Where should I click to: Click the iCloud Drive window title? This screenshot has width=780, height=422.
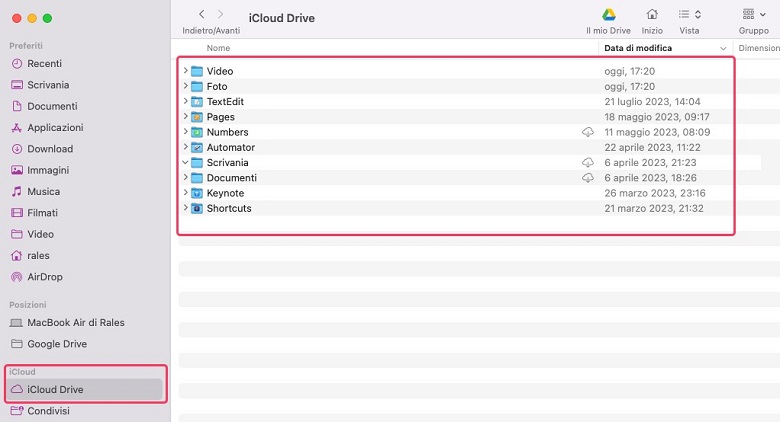coord(282,18)
